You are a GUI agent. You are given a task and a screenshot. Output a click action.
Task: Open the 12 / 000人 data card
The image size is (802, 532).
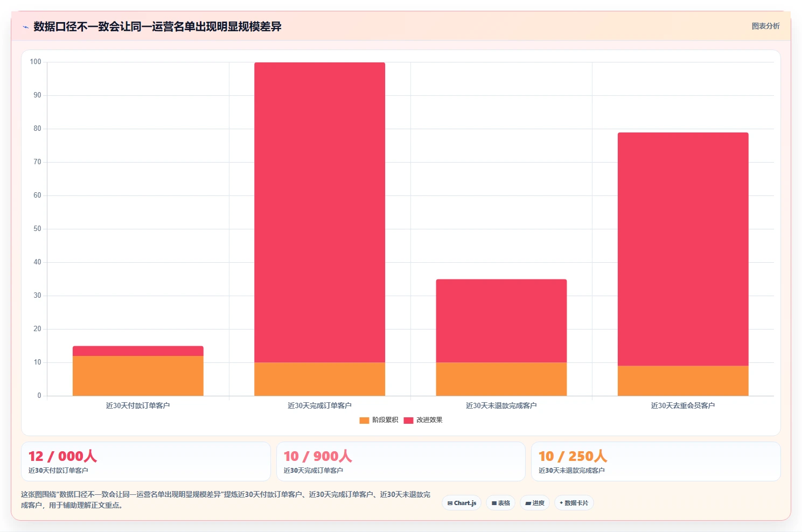pyautogui.click(x=145, y=461)
